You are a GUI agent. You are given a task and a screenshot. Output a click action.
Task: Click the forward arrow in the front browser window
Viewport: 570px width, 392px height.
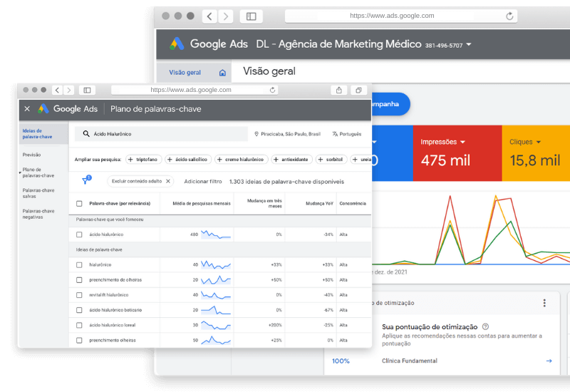click(x=68, y=91)
